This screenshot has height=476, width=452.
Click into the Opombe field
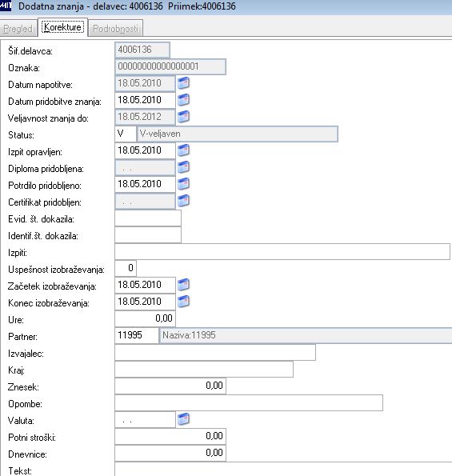[x=249, y=403]
